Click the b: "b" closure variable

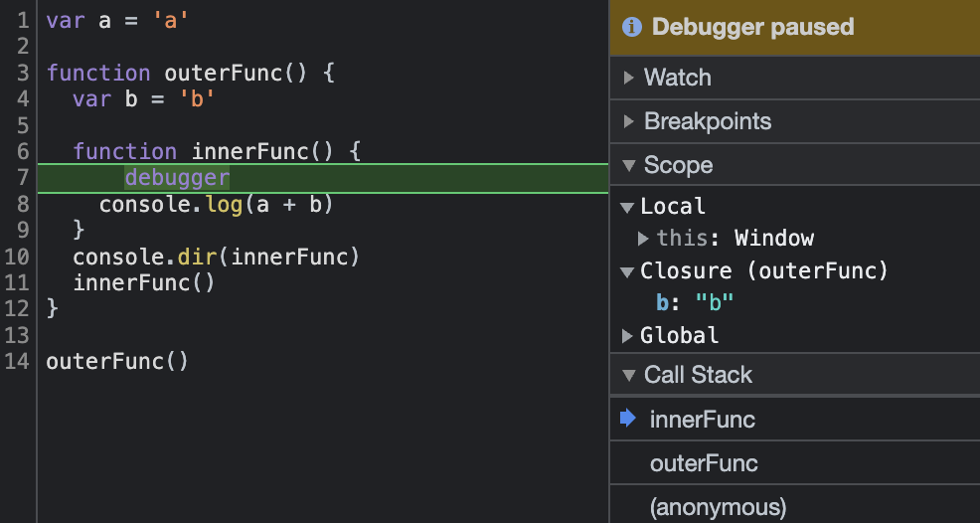(x=695, y=303)
